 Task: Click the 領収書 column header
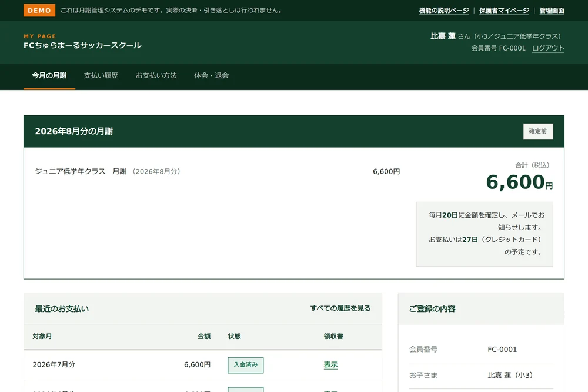click(333, 337)
